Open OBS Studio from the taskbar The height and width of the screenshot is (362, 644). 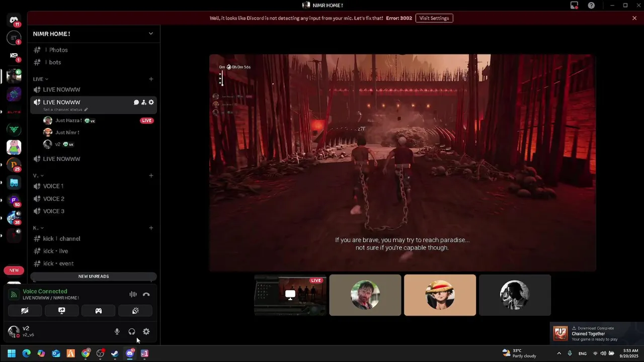pyautogui.click(x=101, y=353)
